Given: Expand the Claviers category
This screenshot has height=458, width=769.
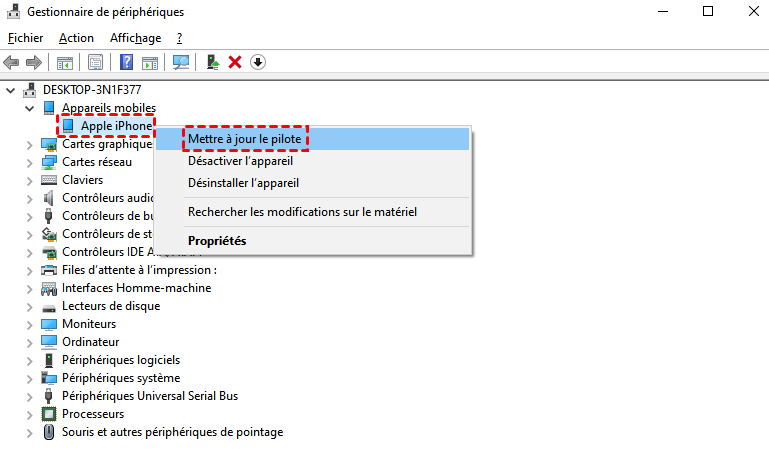Looking at the screenshot, I should (x=28, y=180).
